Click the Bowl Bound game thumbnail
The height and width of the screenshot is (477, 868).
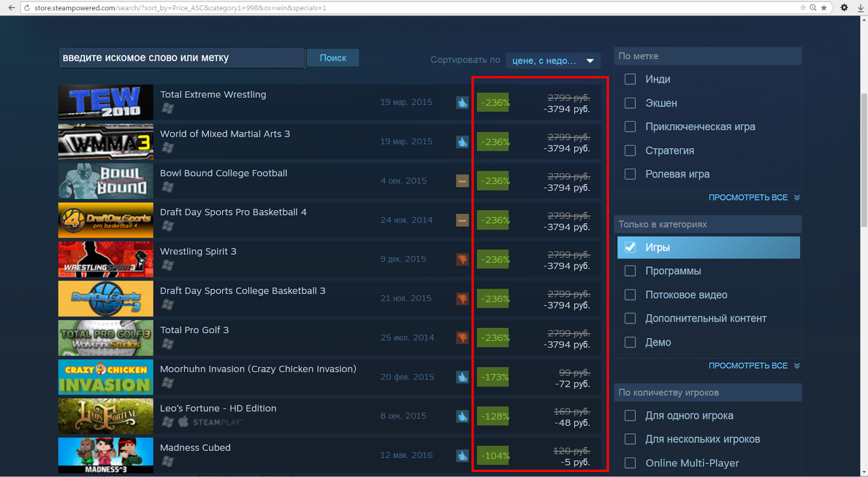(x=106, y=181)
